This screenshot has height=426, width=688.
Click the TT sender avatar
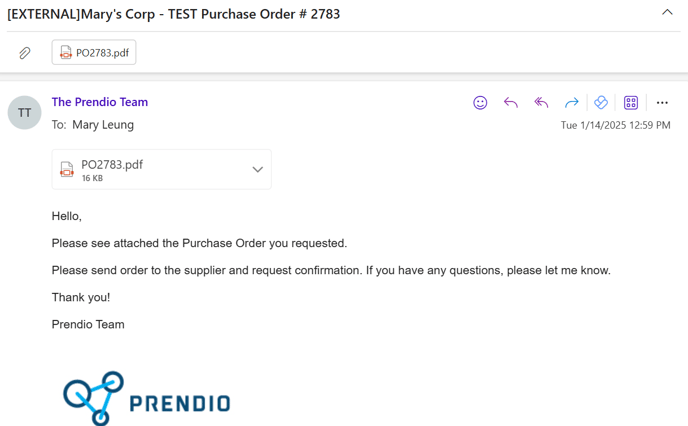25,113
